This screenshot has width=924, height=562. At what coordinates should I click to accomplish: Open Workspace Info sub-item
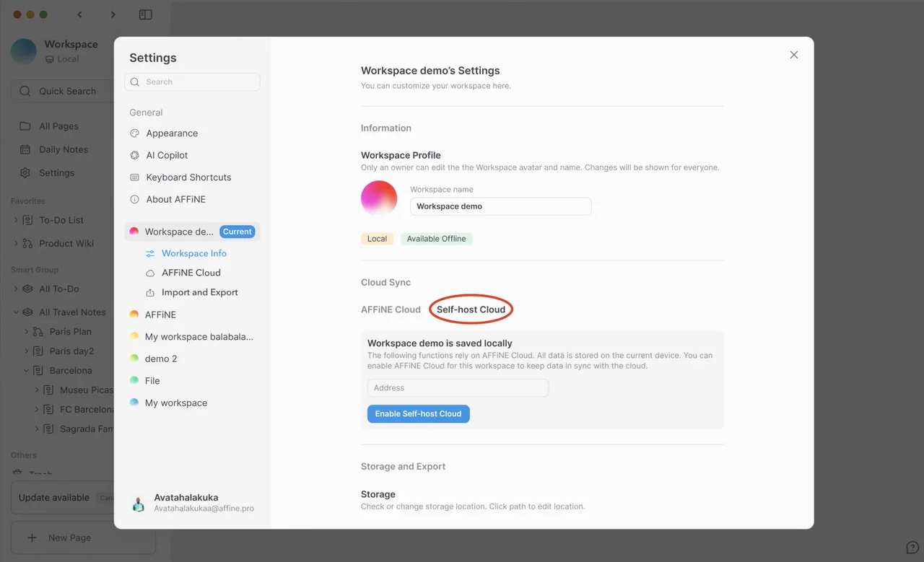point(193,253)
